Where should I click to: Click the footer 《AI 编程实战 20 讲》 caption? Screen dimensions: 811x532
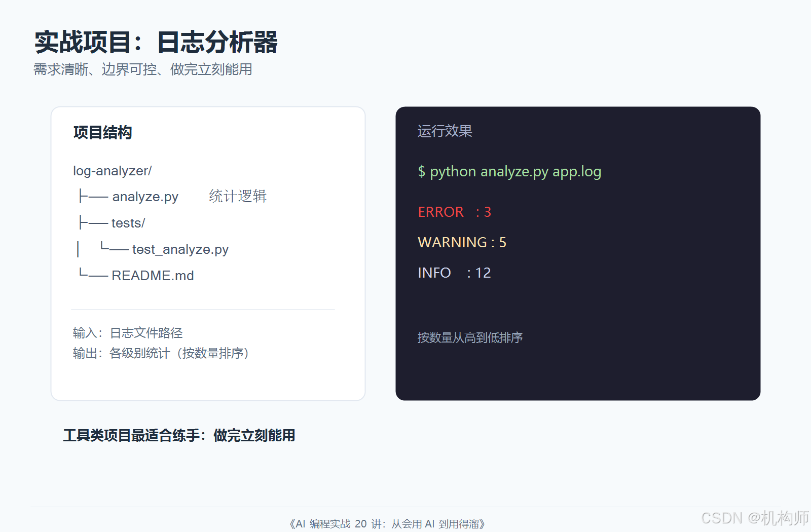tap(387, 524)
